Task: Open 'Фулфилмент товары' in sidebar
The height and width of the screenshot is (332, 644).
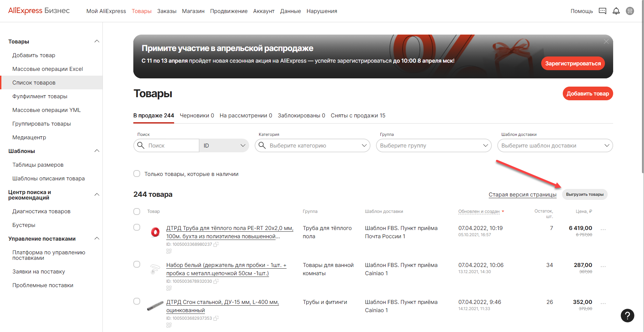Action: [x=40, y=96]
